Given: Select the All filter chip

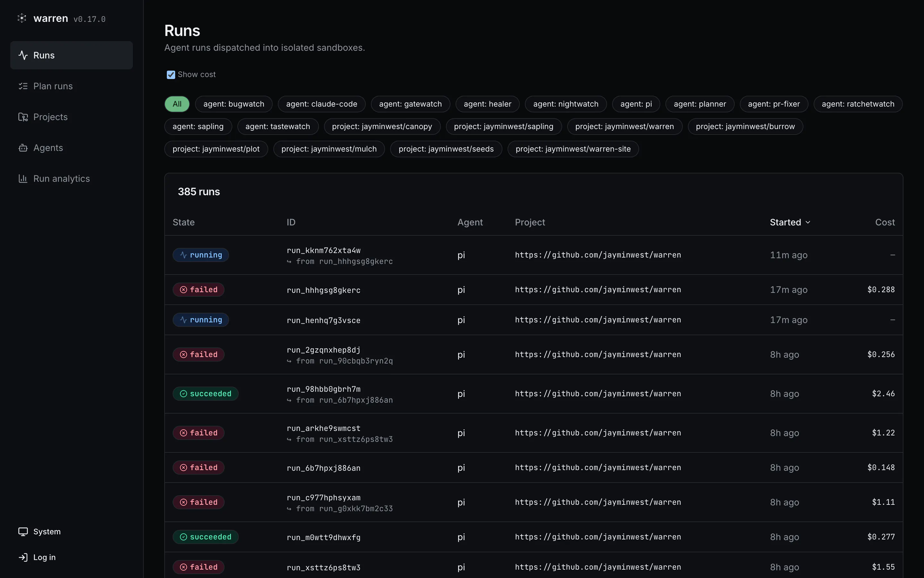Looking at the screenshot, I should tap(177, 104).
